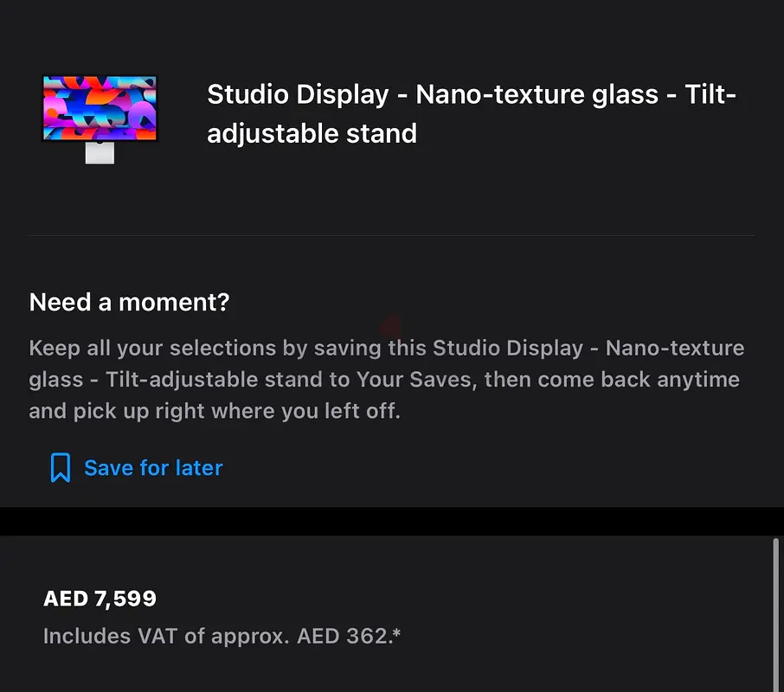Click the 'adjustable stand' line of the title

pos(312,134)
